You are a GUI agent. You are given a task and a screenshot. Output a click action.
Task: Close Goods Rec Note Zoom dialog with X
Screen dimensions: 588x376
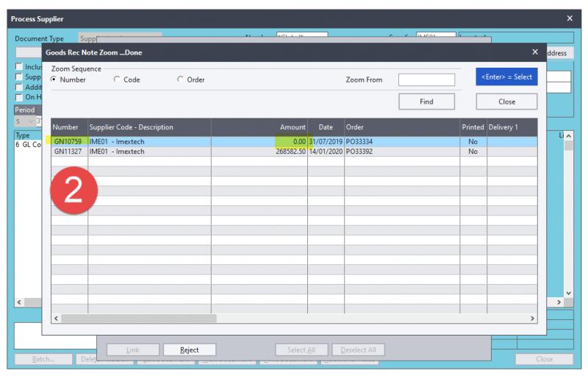(x=534, y=52)
